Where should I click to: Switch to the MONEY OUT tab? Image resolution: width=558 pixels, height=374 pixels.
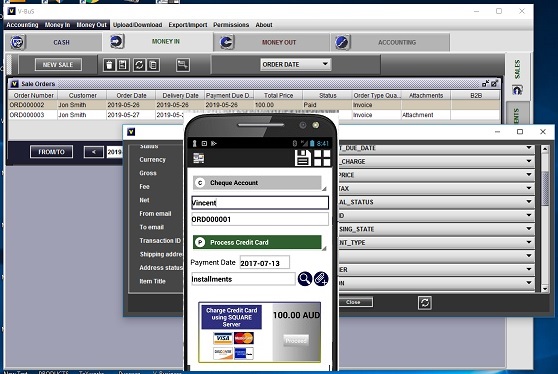pos(272,42)
